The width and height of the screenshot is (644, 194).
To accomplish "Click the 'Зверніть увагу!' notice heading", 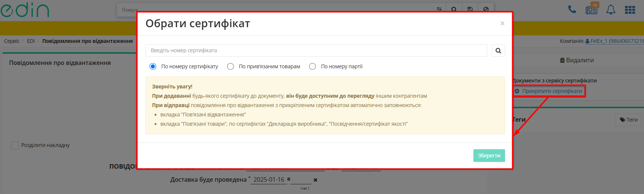I will 172,87.
